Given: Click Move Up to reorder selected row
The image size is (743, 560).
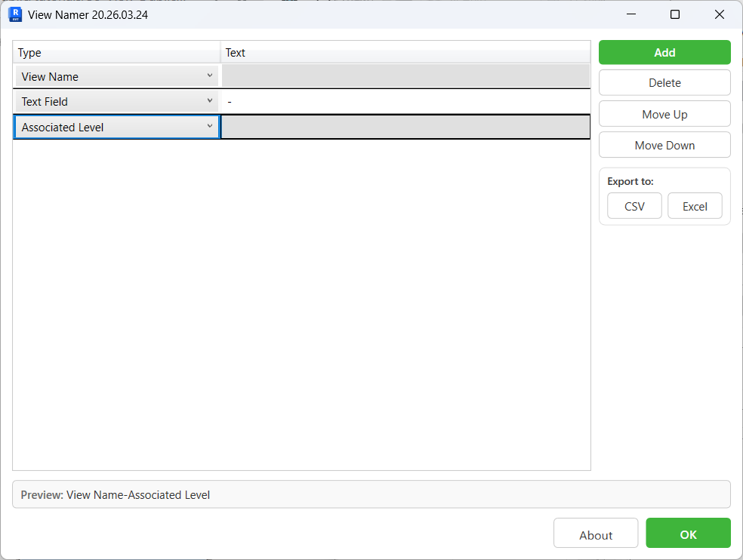Looking at the screenshot, I should click(x=664, y=113).
